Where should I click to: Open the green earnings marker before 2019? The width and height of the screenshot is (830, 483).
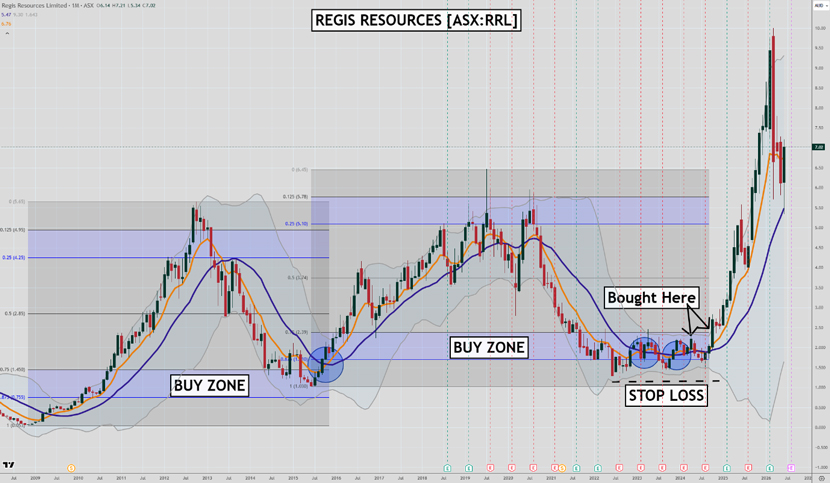447,468
